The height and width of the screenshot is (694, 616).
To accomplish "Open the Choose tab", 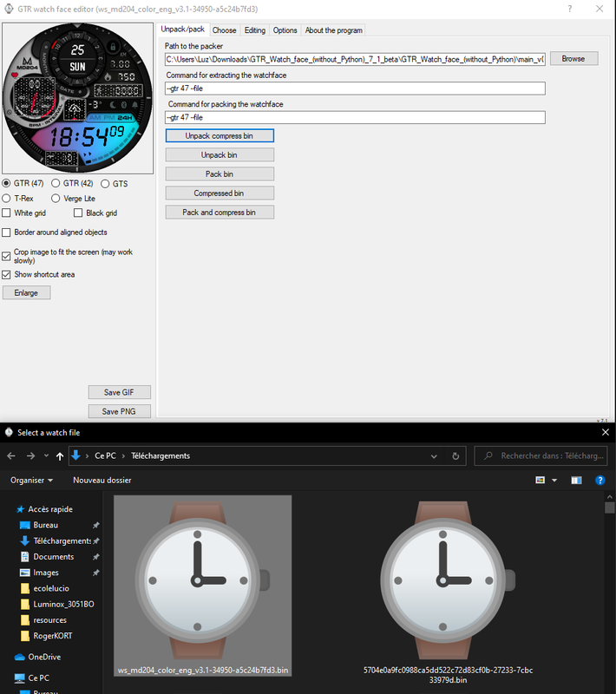I will click(x=225, y=30).
